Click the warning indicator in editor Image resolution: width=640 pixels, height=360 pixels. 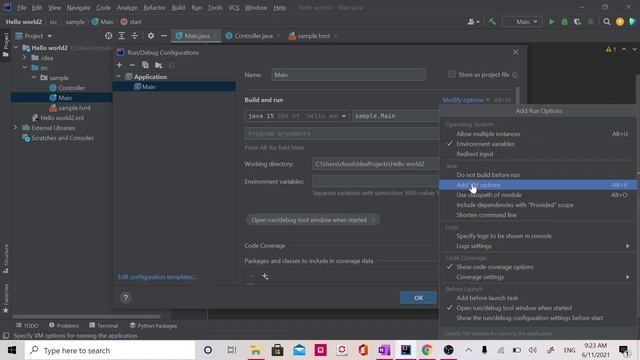coord(611,49)
